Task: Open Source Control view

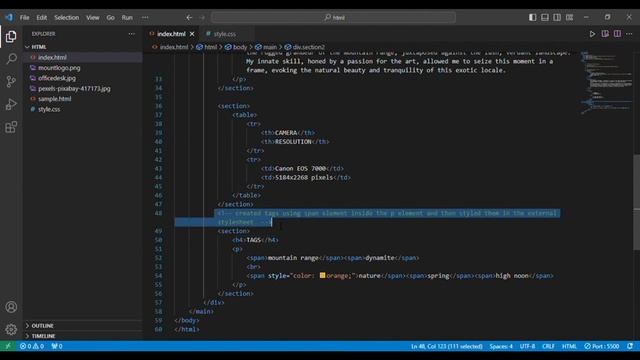Action: 11,82
